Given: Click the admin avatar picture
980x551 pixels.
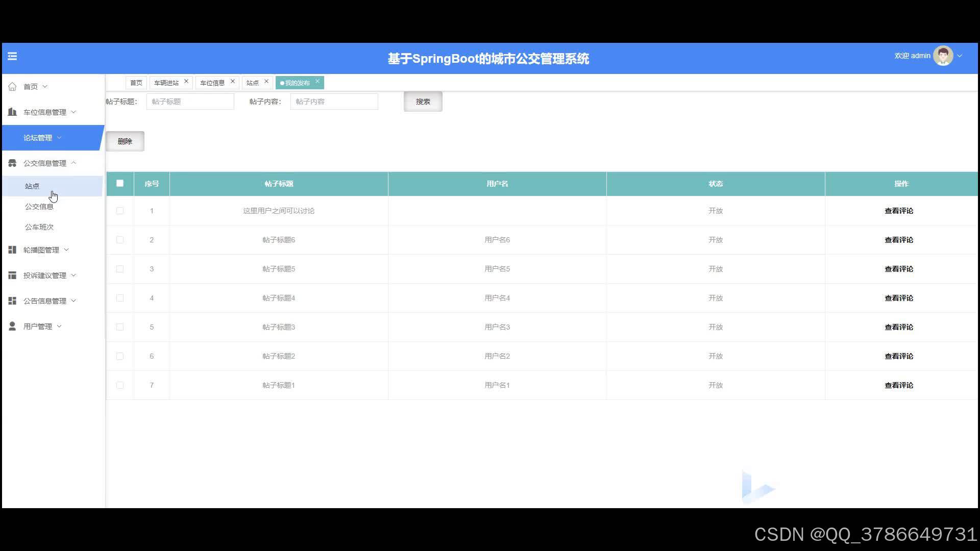Looking at the screenshot, I should coord(943,56).
